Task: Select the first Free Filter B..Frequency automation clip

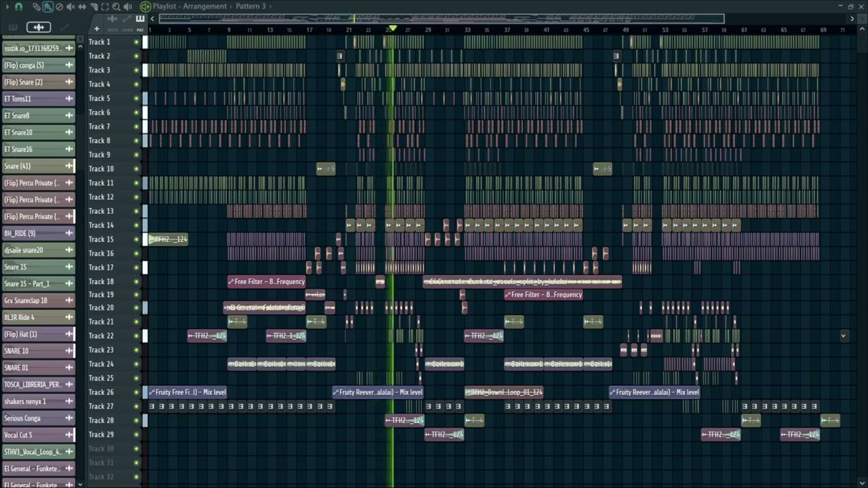Action: pos(267,281)
